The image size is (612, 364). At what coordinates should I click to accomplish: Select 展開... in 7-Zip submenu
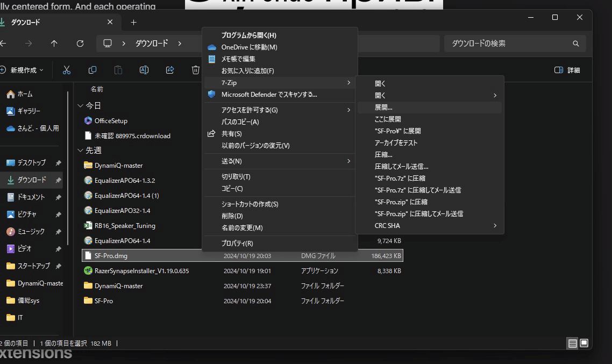tap(429, 108)
